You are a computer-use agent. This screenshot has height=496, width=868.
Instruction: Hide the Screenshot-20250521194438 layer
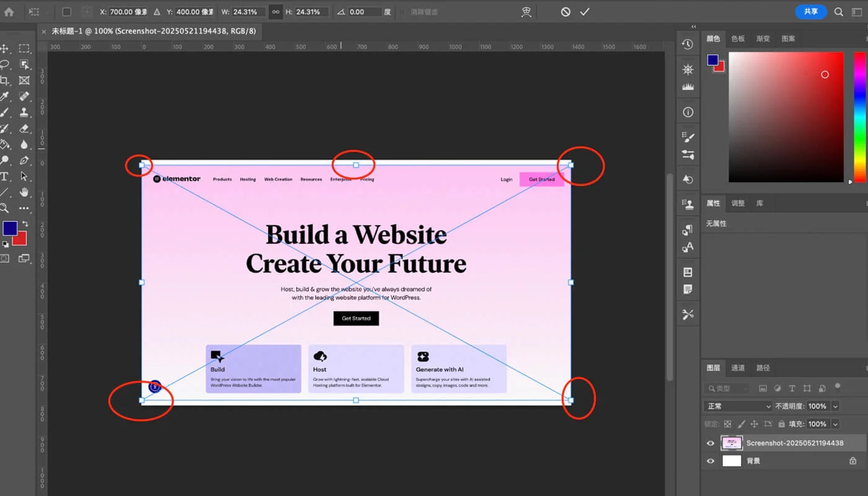pos(710,443)
